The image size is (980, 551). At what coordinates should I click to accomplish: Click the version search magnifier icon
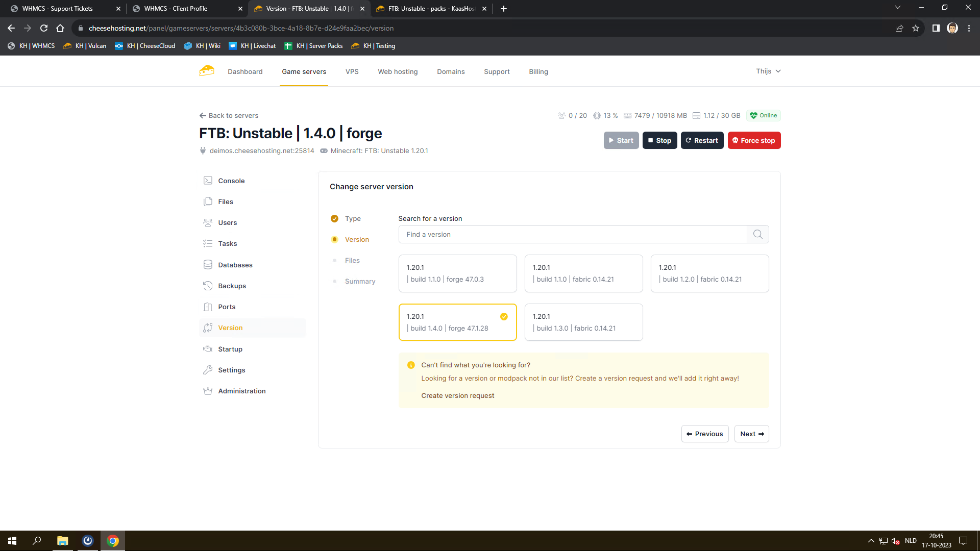757,234
